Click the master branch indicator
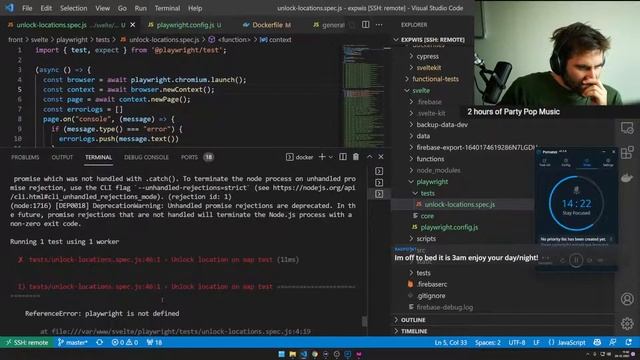The height and width of the screenshot is (360, 640). coord(72,342)
